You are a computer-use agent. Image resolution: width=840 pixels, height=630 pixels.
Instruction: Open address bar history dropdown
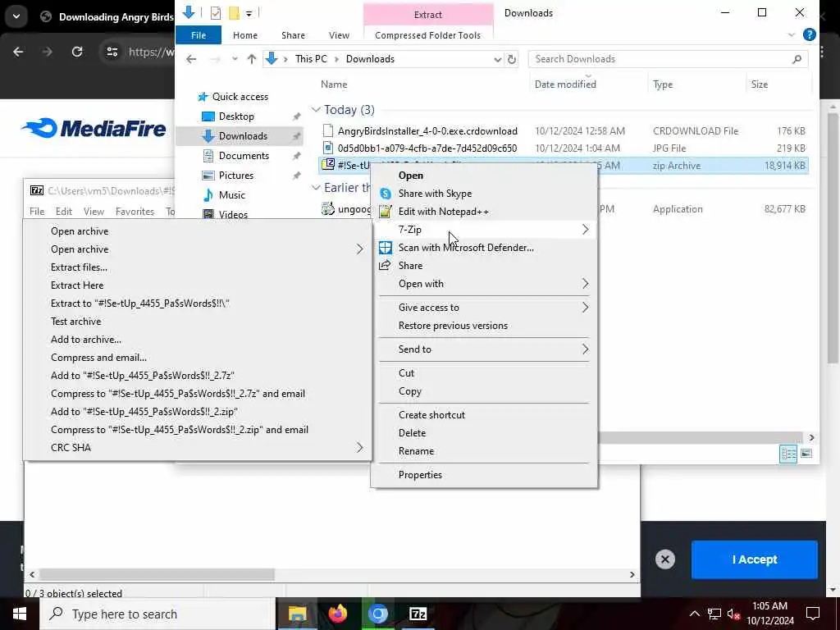point(497,59)
